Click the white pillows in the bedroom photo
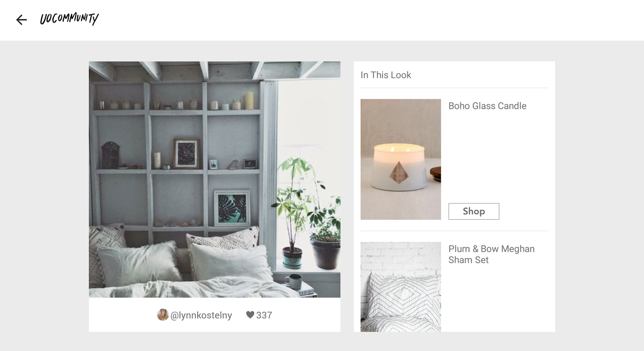644x351 pixels. (x=183, y=259)
